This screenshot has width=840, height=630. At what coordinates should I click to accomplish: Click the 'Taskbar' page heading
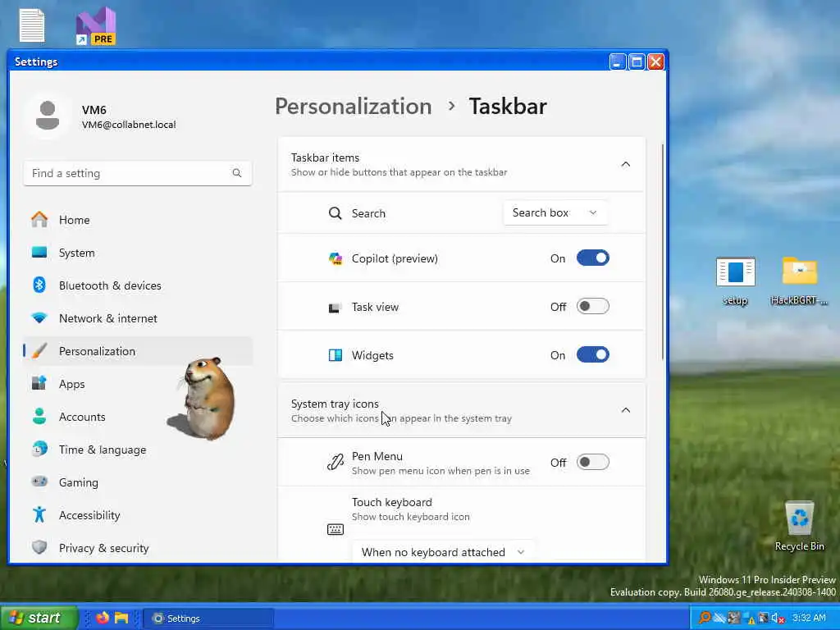click(x=507, y=106)
